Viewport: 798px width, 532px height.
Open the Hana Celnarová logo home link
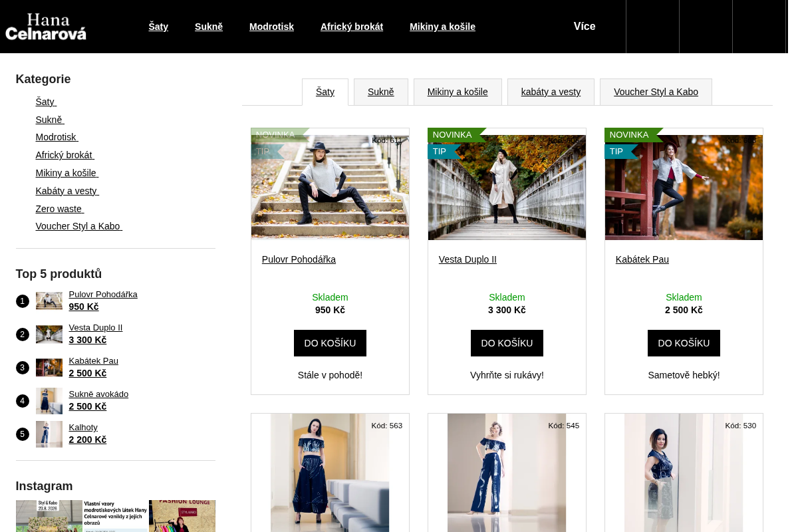tap(46, 27)
